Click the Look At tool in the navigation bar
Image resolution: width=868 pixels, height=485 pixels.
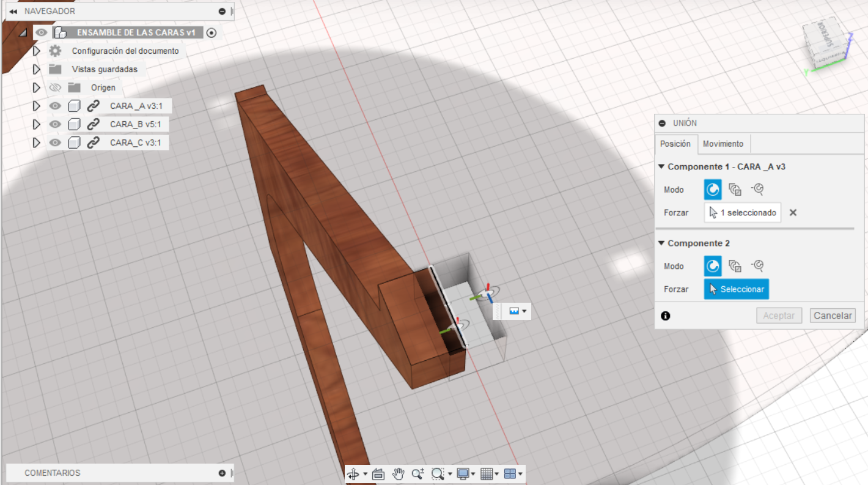[378, 473]
